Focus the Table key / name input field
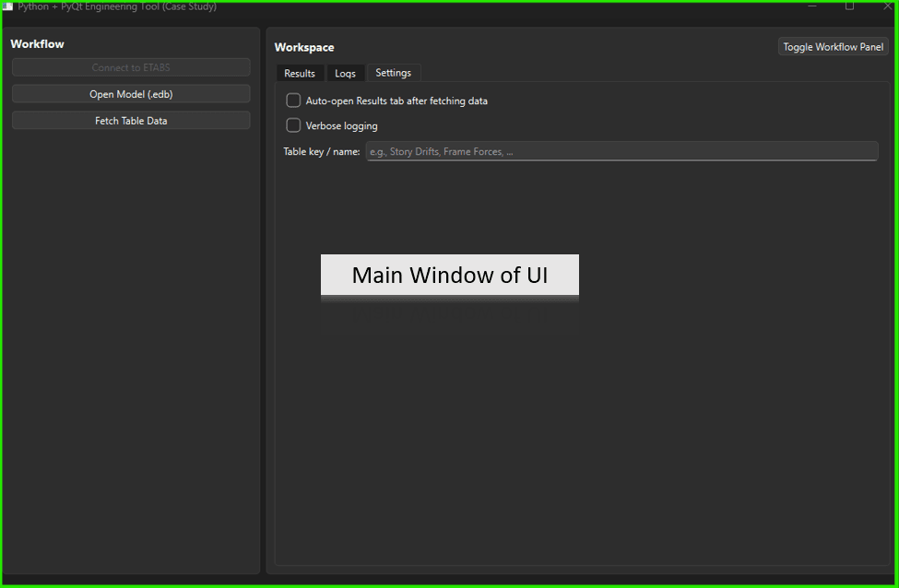 (x=621, y=151)
